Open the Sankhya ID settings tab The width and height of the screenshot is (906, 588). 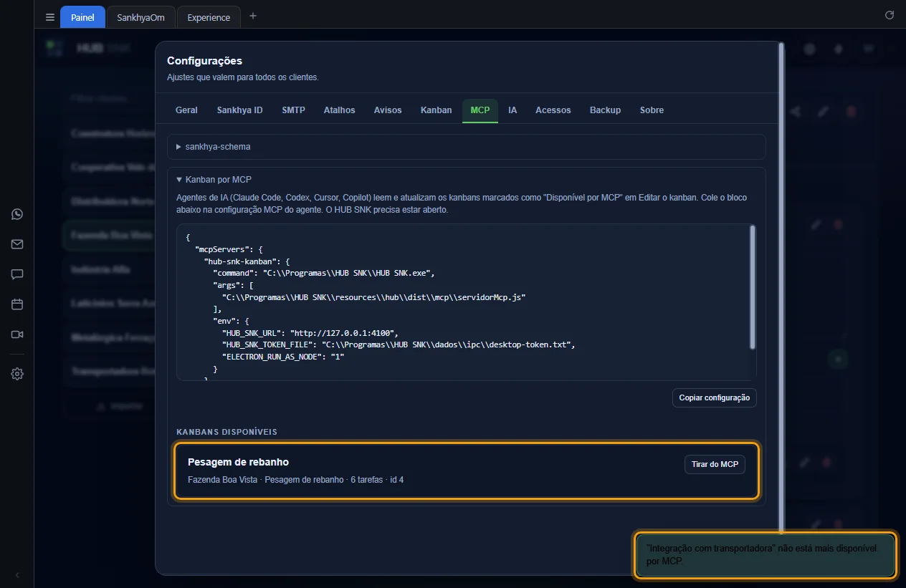pos(240,110)
